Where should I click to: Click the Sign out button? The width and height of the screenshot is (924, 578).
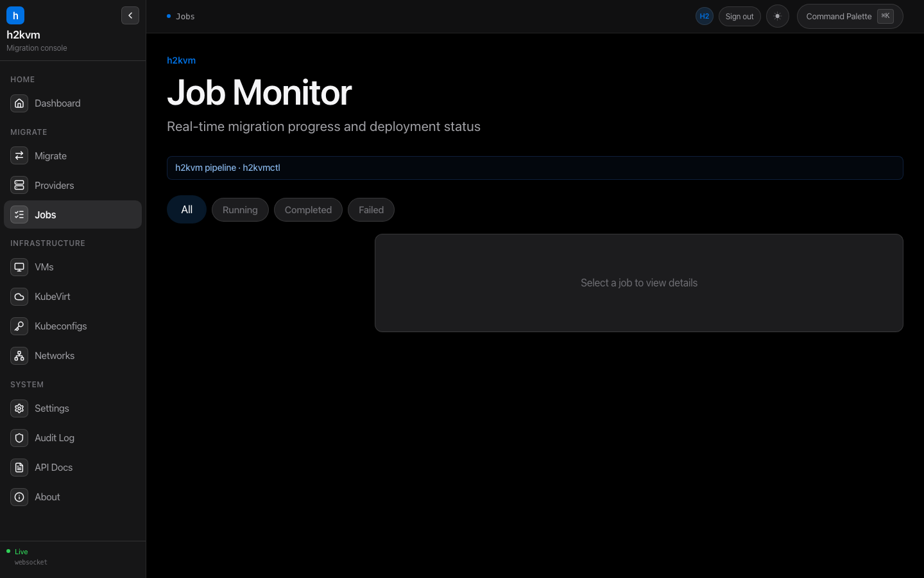pos(740,17)
